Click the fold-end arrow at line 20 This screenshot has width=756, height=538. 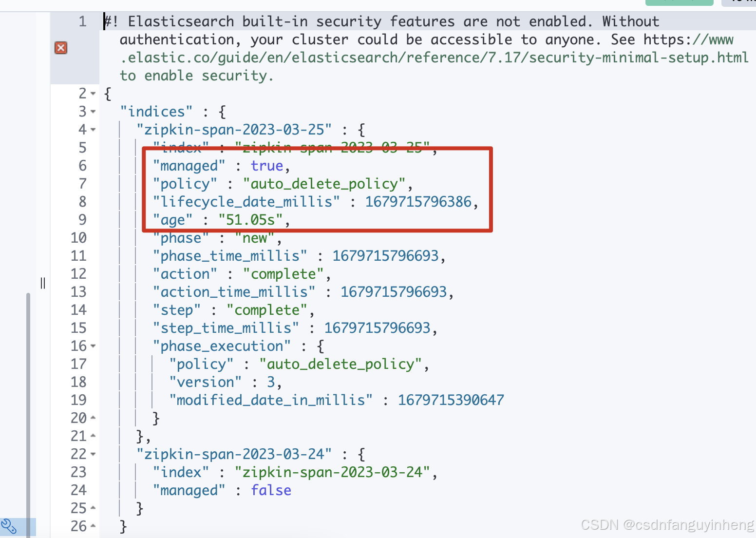(x=93, y=418)
